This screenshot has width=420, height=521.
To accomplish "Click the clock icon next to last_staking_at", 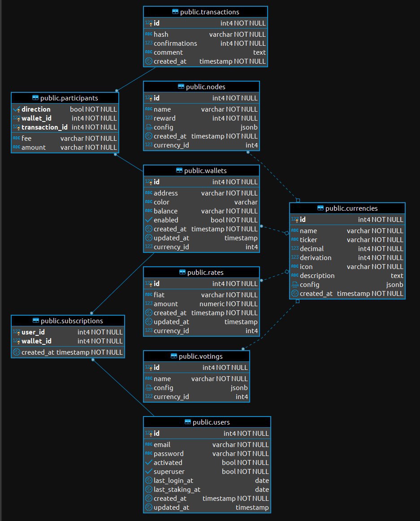I will coord(148,490).
